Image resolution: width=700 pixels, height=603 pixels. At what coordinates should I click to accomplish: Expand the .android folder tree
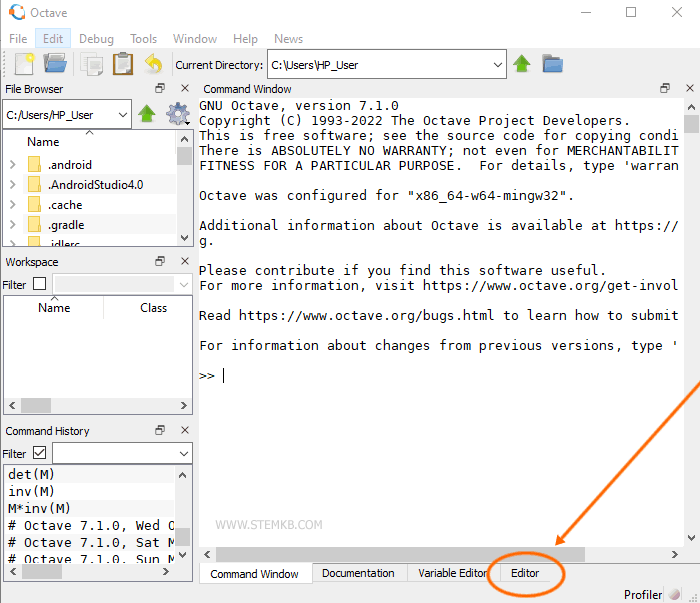(12, 165)
